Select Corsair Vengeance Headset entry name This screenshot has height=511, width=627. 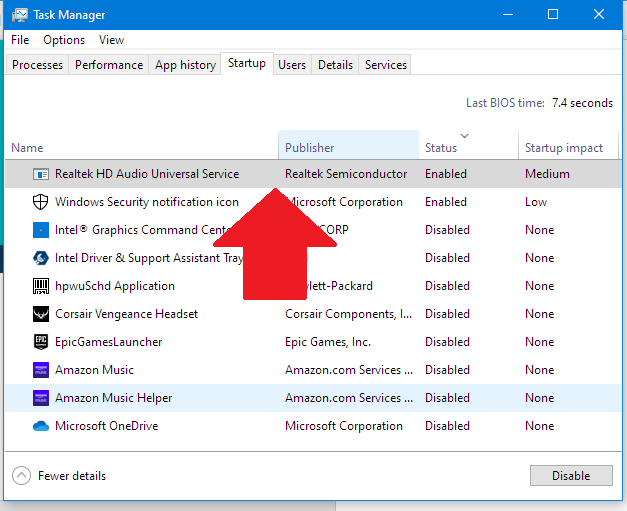point(126,314)
